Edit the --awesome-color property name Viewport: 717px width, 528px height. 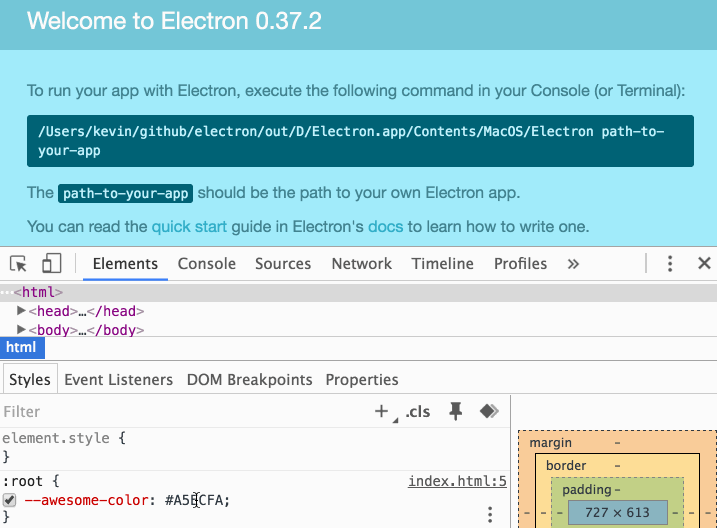[86, 500]
